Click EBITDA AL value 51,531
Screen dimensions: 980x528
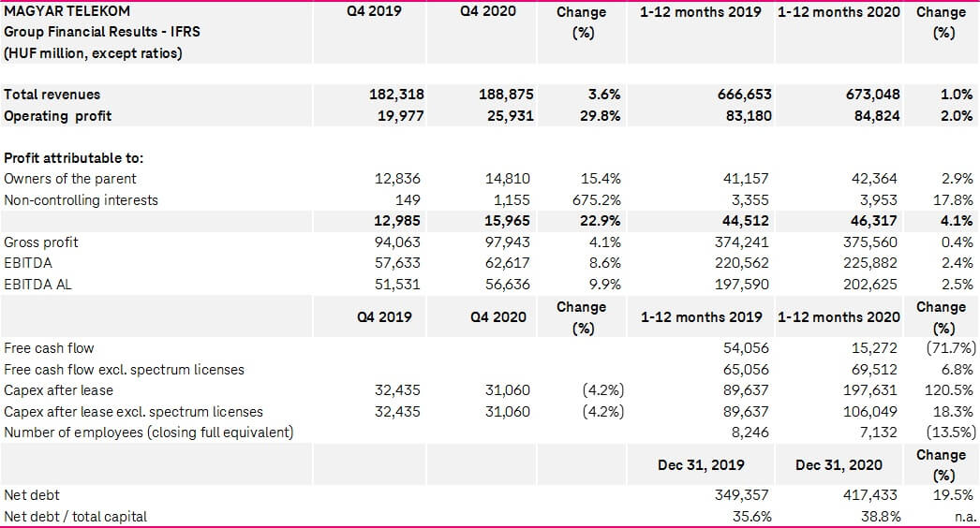tap(397, 285)
